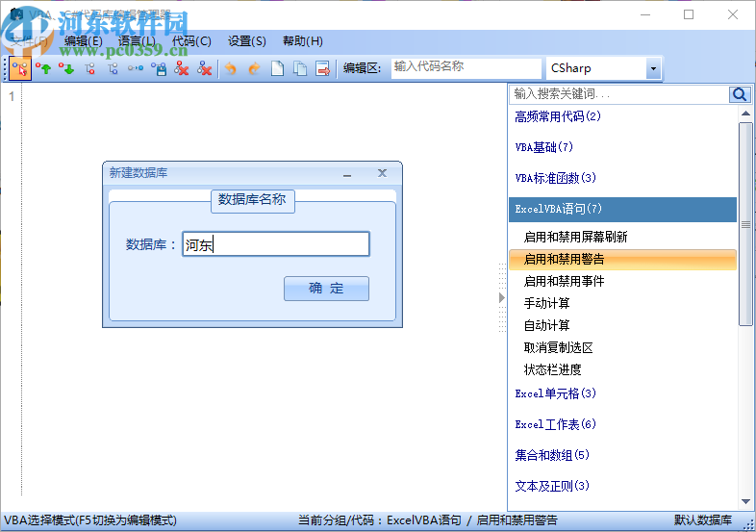Click the add blue child node icon
The height and width of the screenshot is (532, 756).
tap(113, 69)
